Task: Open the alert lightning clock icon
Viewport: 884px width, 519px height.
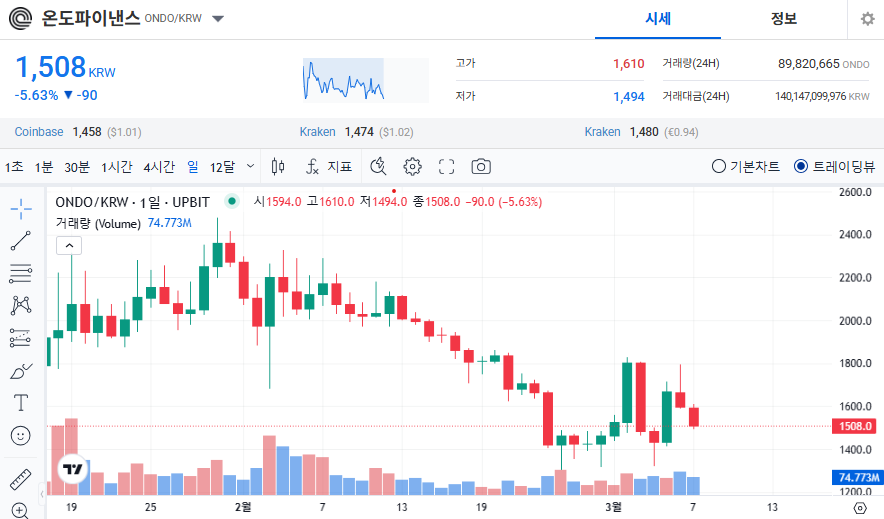Action: (x=378, y=166)
